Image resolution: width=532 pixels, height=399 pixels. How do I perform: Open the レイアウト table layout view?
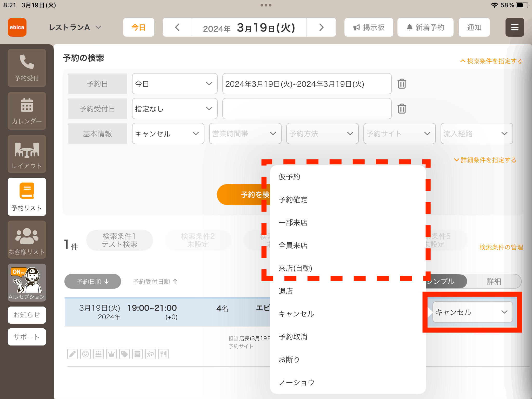pyautogui.click(x=27, y=154)
